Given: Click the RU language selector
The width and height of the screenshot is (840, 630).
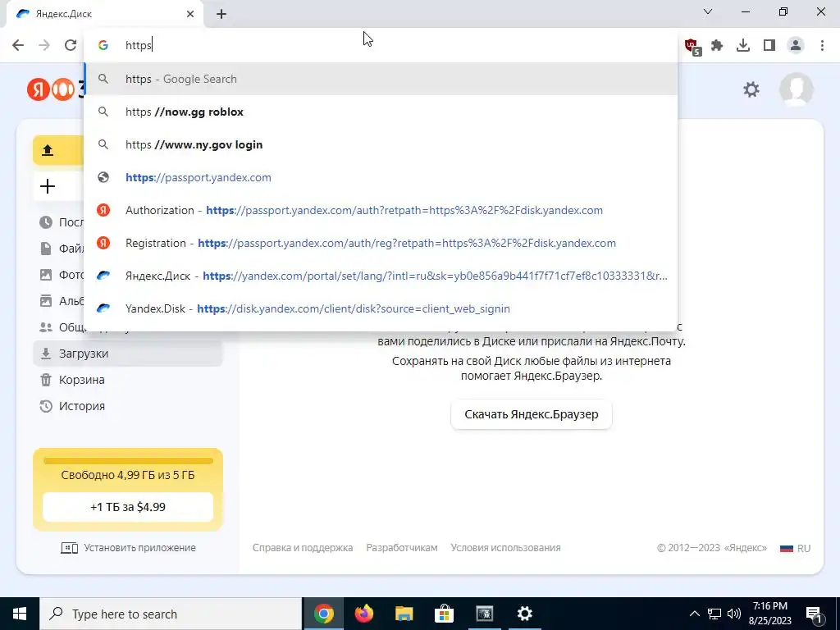Looking at the screenshot, I should (x=796, y=549).
